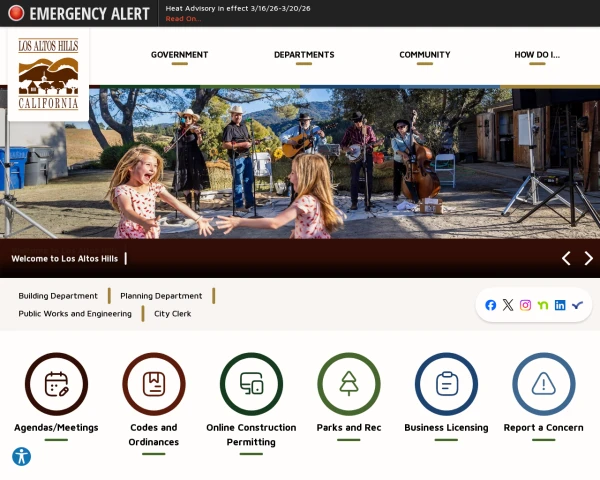This screenshot has width=600, height=480.
Task: Open Online Construction Permitting icon
Action: tap(251, 384)
